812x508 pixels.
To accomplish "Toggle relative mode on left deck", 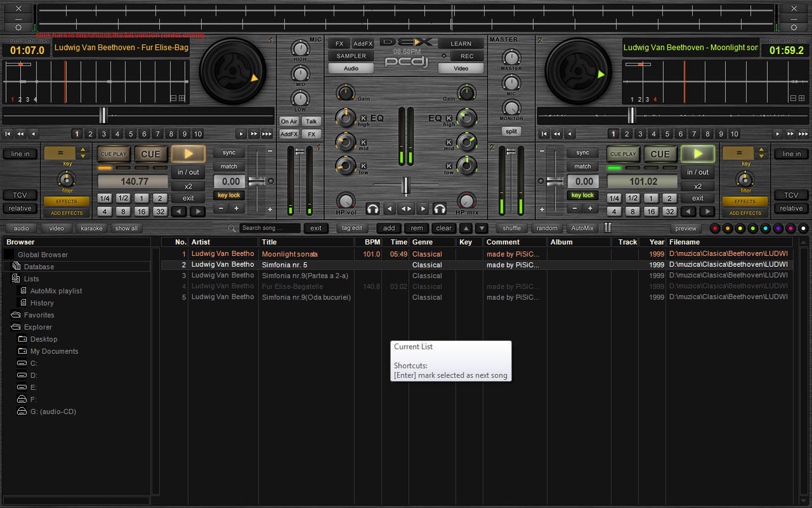I will point(20,208).
